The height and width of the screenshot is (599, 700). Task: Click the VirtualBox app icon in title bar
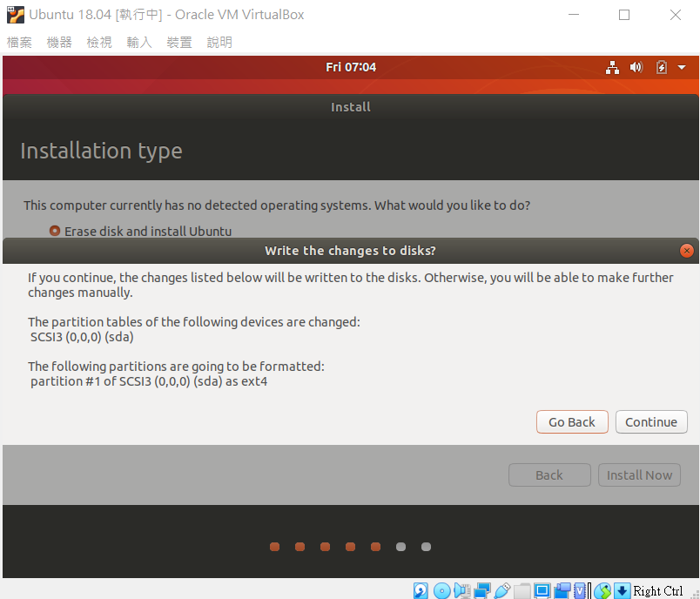16,14
